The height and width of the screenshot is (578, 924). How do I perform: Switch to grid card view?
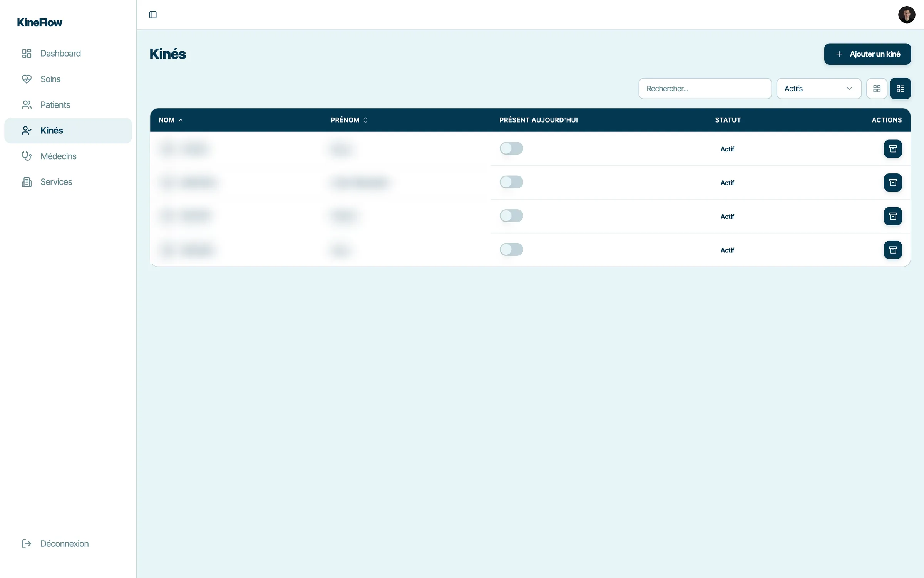pyautogui.click(x=877, y=89)
